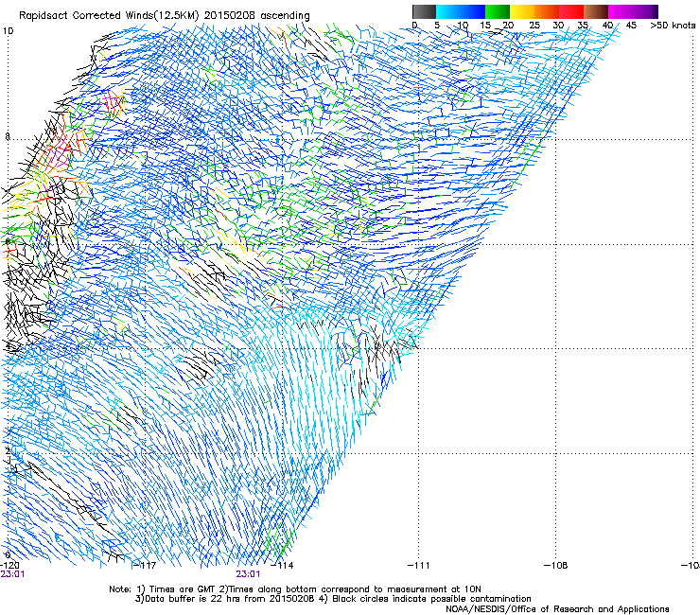The image size is (700, 615).
Task: Click the dark purple 45-50 knots legend swatch
Action: pos(645,11)
